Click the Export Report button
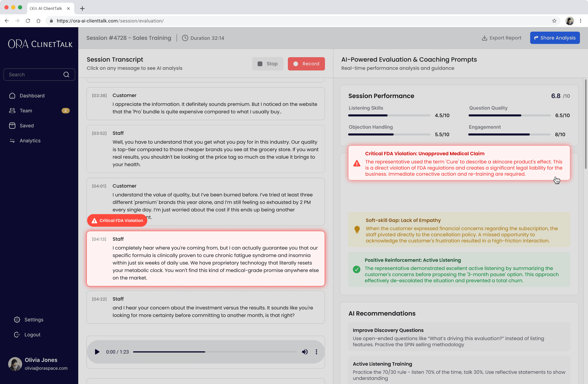Image resolution: width=588 pixels, height=384 pixels. [502, 38]
